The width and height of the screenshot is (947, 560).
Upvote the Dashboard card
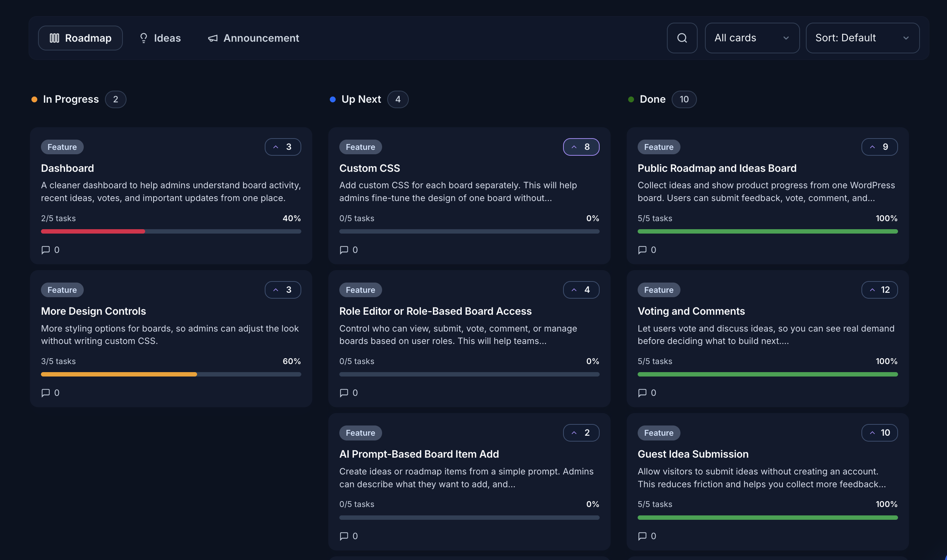click(x=283, y=147)
